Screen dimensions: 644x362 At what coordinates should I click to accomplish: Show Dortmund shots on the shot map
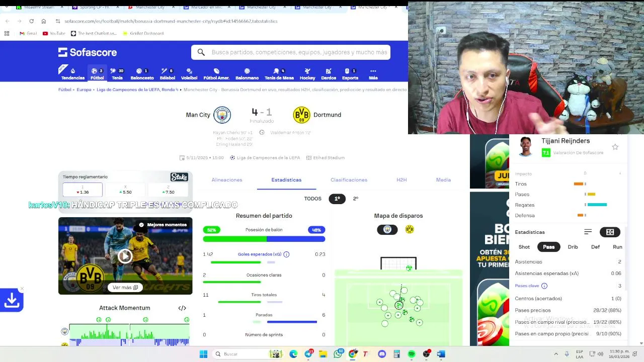click(410, 229)
